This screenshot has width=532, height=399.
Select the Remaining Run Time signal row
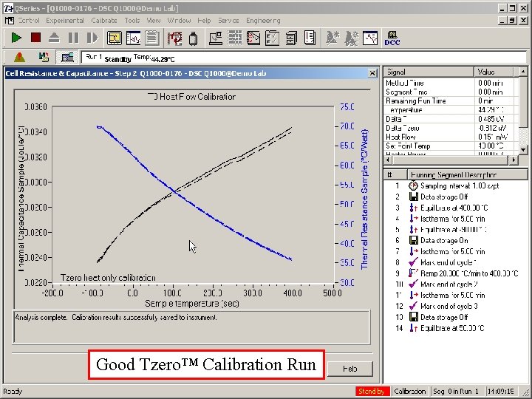[451, 100]
